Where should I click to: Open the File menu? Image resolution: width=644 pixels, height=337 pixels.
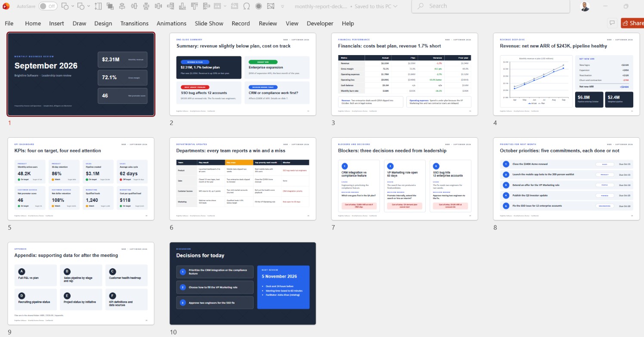click(x=9, y=23)
